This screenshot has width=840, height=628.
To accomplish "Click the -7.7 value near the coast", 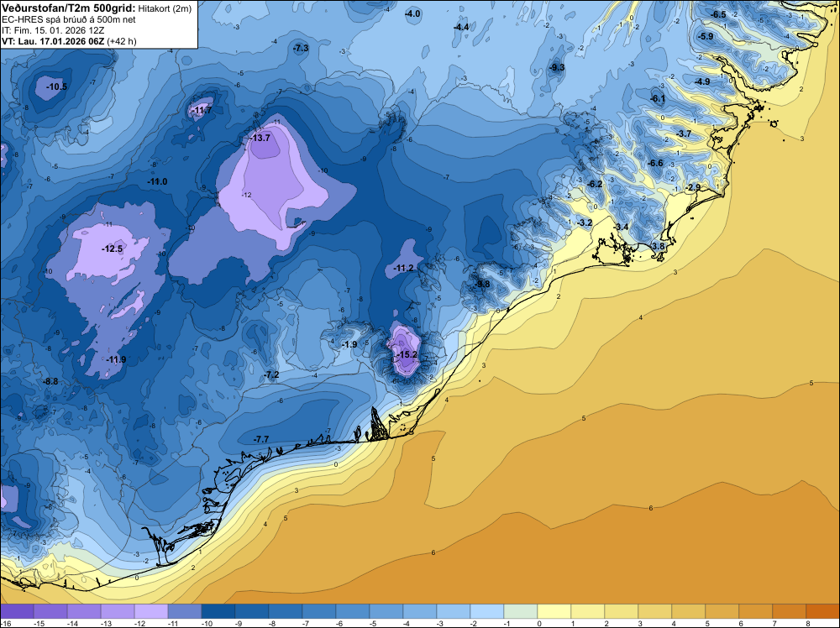I will click(261, 439).
